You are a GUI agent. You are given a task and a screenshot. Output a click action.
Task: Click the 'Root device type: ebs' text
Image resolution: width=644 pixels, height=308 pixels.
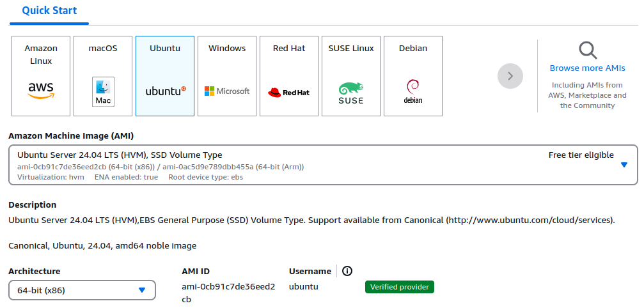[206, 177]
